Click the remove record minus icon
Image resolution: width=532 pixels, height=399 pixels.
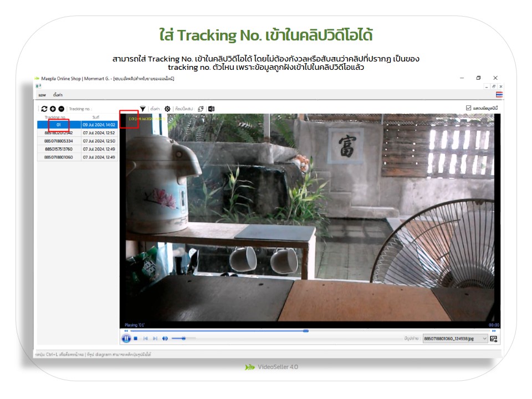pyautogui.click(x=61, y=109)
